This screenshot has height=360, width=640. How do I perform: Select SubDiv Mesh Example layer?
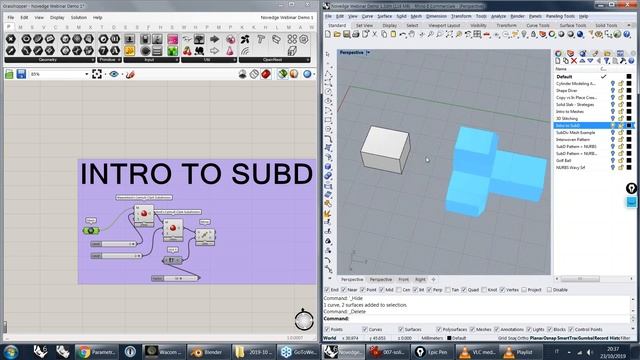[576, 133]
